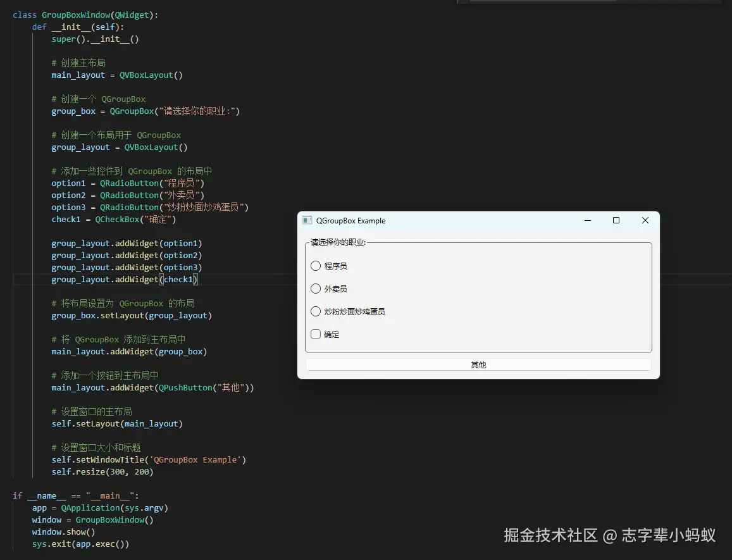This screenshot has height=560, width=732.
Task: Click the self.setWindowTitle code line
Action: [x=149, y=459]
